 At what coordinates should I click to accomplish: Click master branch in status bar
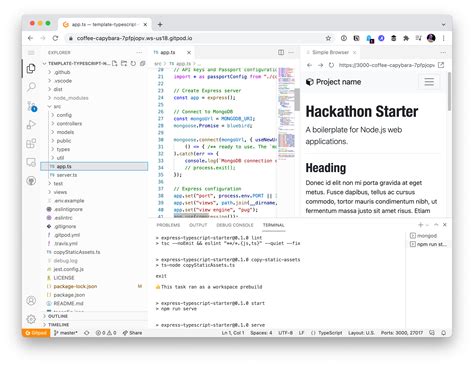tap(66, 333)
